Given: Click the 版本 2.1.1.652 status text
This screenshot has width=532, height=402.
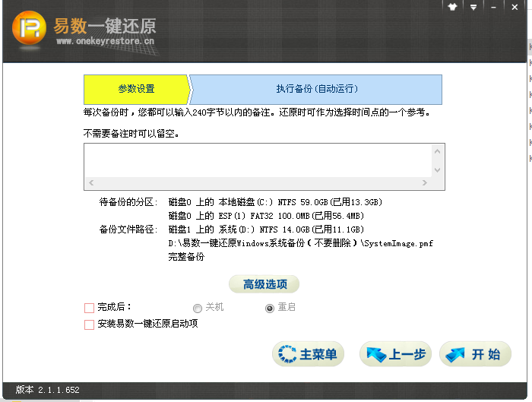Looking at the screenshot, I should [x=47, y=390].
